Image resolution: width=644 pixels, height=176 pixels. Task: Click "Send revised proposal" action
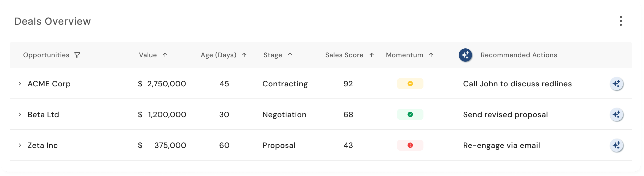coord(505,114)
